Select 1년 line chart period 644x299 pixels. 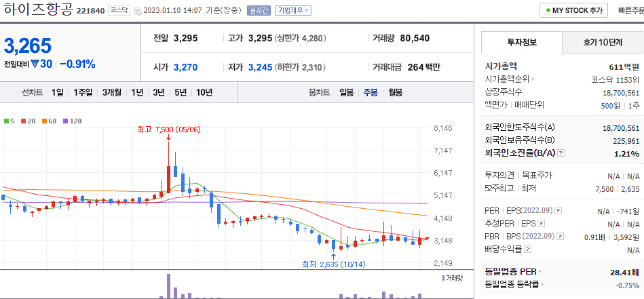(137, 92)
